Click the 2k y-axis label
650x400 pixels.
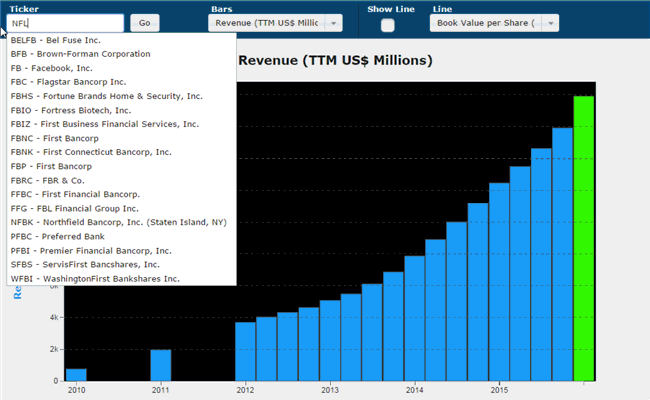[54, 349]
